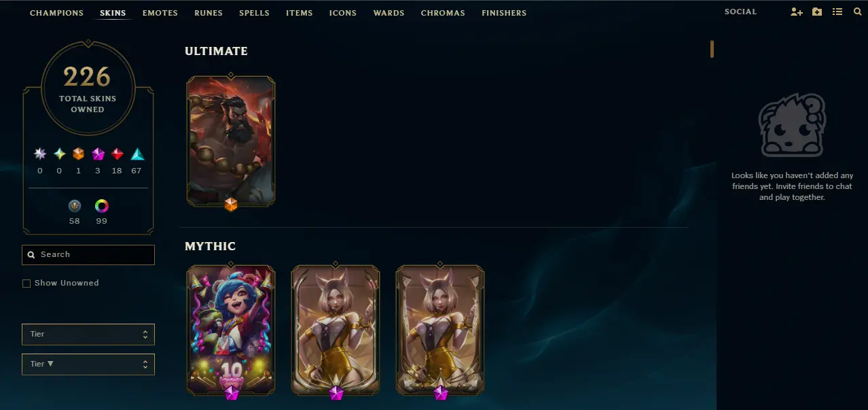This screenshot has width=868, height=410.
Task: Open the Chromas tab
Action: pos(443,13)
